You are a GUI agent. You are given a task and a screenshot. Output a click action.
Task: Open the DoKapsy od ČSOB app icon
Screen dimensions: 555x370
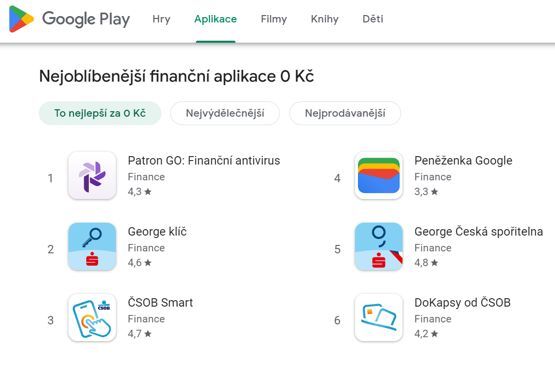pos(379,318)
